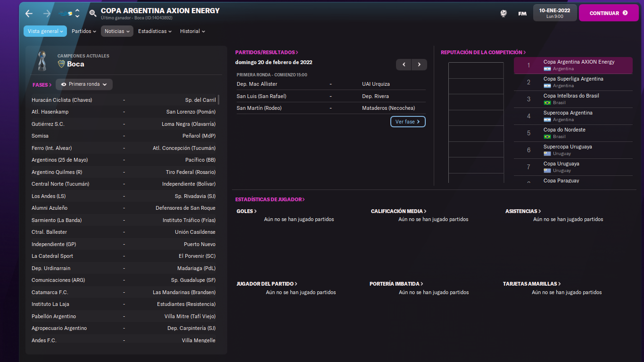This screenshot has width=644, height=362.
Task: Click the competition logo in the header
Action: [65, 13]
